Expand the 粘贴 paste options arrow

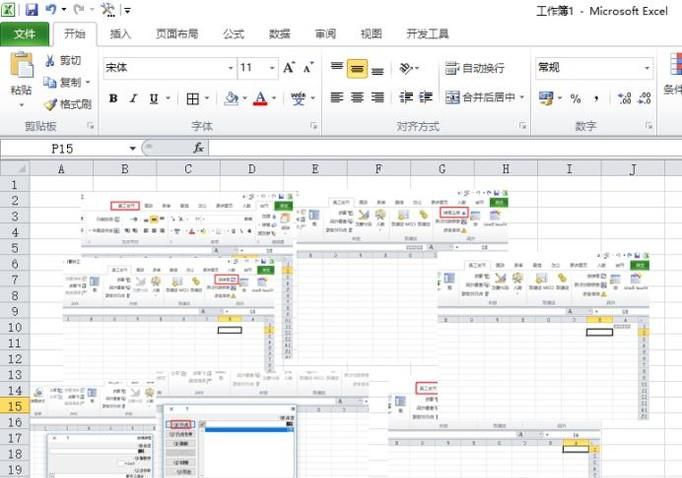click(x=21, y=105)
